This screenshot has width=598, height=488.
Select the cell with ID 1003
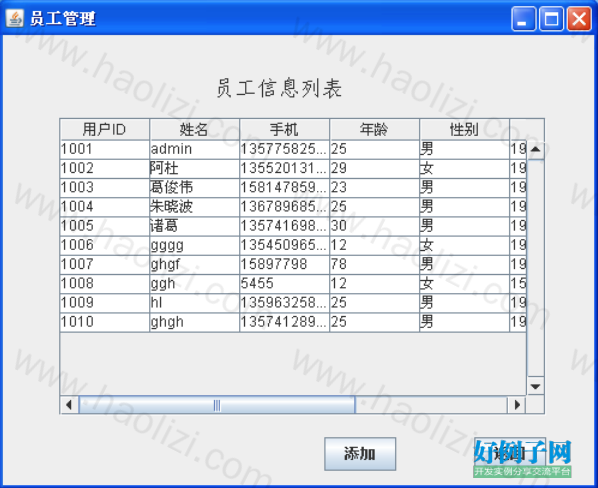[104, 188]
